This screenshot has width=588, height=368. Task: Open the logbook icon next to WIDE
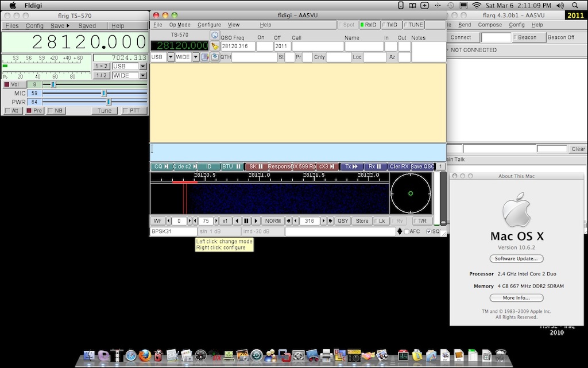pos(205,57)
